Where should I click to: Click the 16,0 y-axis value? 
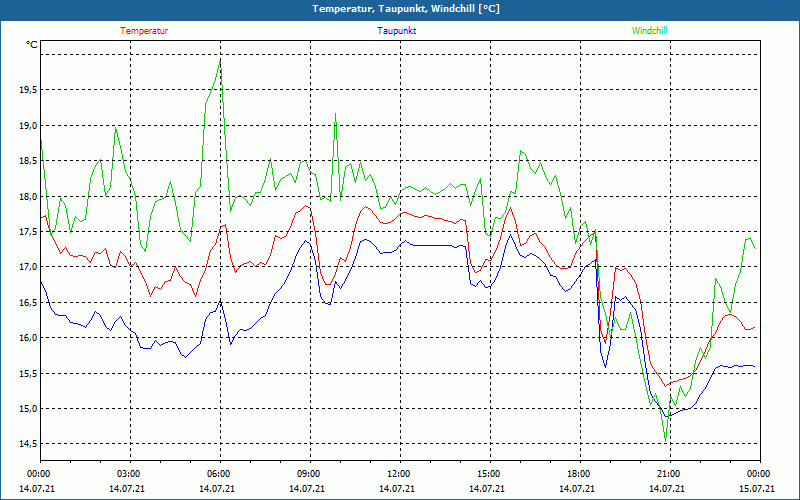(x=28, y=338)
